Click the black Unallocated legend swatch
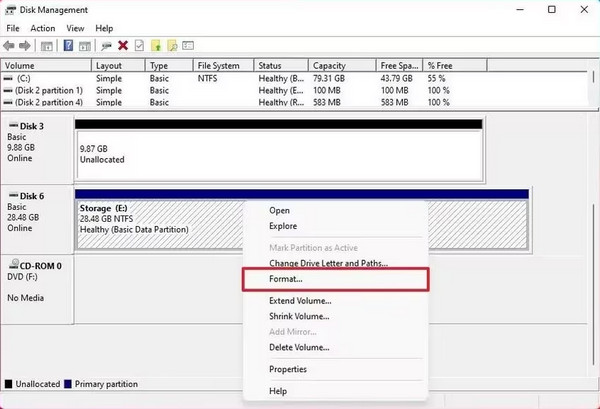 (x=8, y=384)
